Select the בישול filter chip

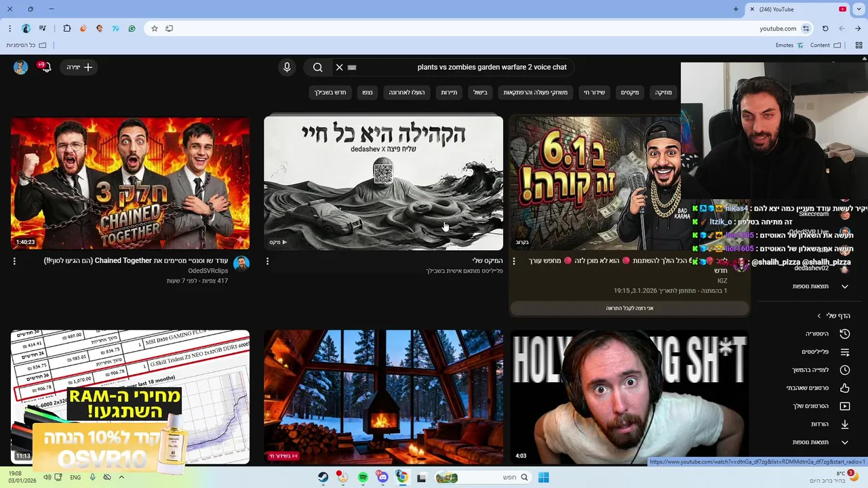480,92
